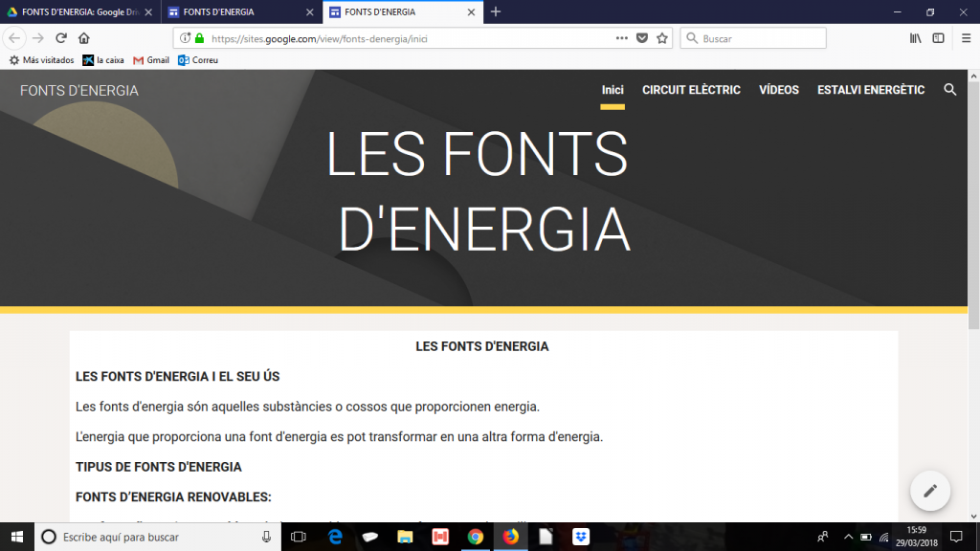
Task: Show hidden system tray icons
Action: [x=848, y=537]
